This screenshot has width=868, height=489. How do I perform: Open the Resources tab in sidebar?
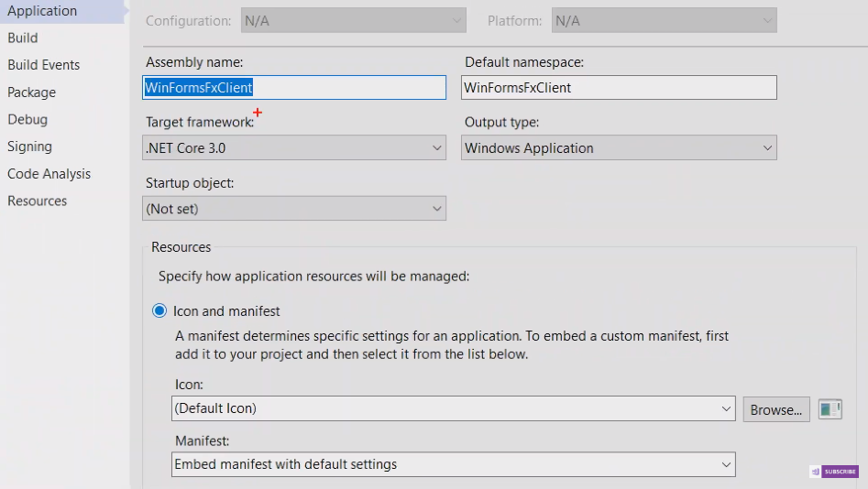coord(37,201)
